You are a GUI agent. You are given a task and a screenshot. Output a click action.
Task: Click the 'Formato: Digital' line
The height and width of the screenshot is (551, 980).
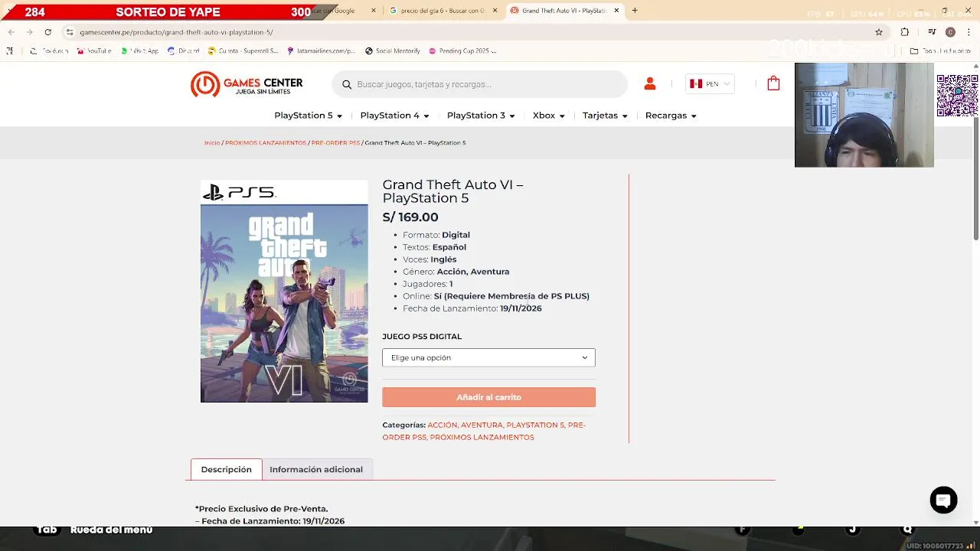click(x=436, y=235)
